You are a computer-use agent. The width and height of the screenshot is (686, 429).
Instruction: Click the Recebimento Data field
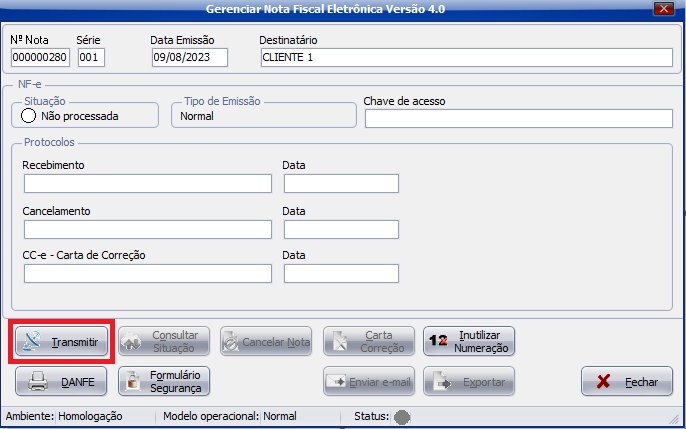point(341,183)
